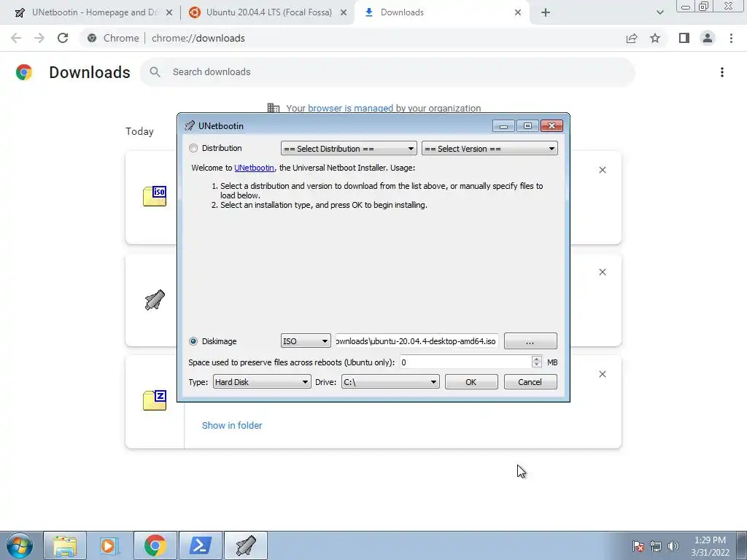This screenshot has width=747, height=560.
Task: Expand the ISO image type dropdown
Action: click(x=306, y=341)
